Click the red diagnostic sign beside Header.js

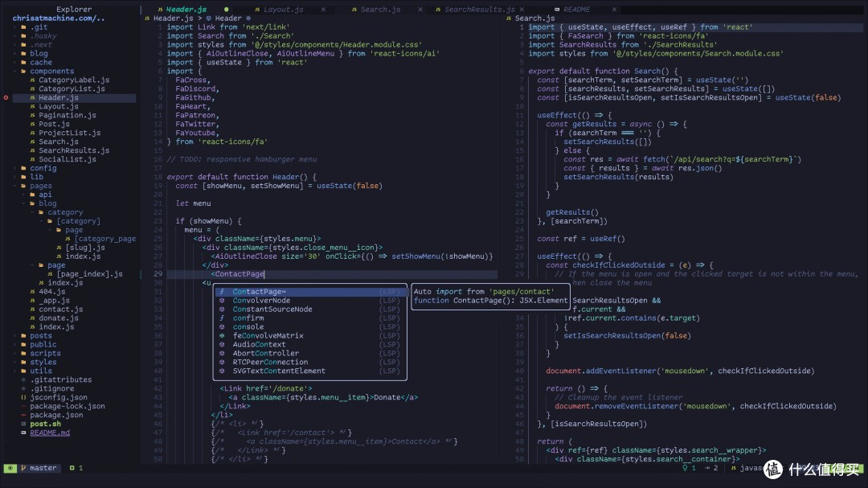coord(6,97)
